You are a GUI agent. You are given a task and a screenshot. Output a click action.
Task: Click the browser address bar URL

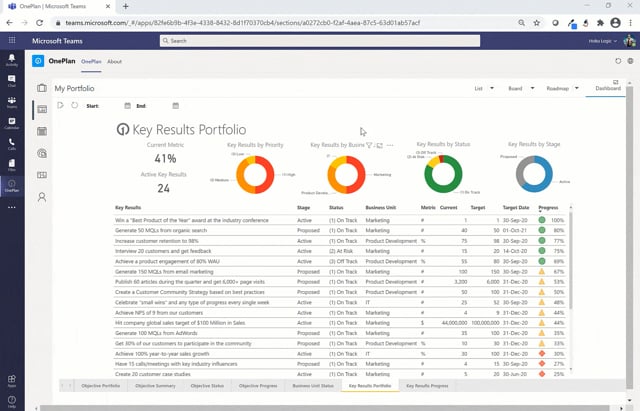tap(242, 23)
